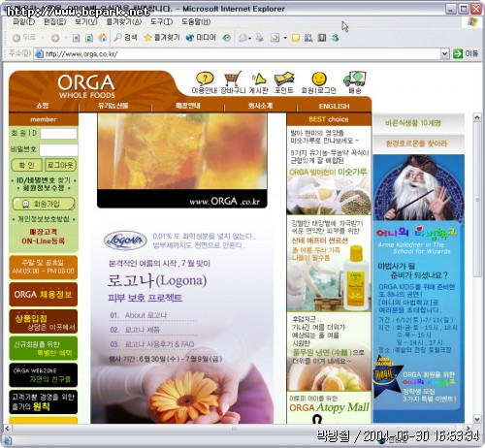Open the 편집(E) menu
This screenshot has height=448, width=485.
coord(54,22)
